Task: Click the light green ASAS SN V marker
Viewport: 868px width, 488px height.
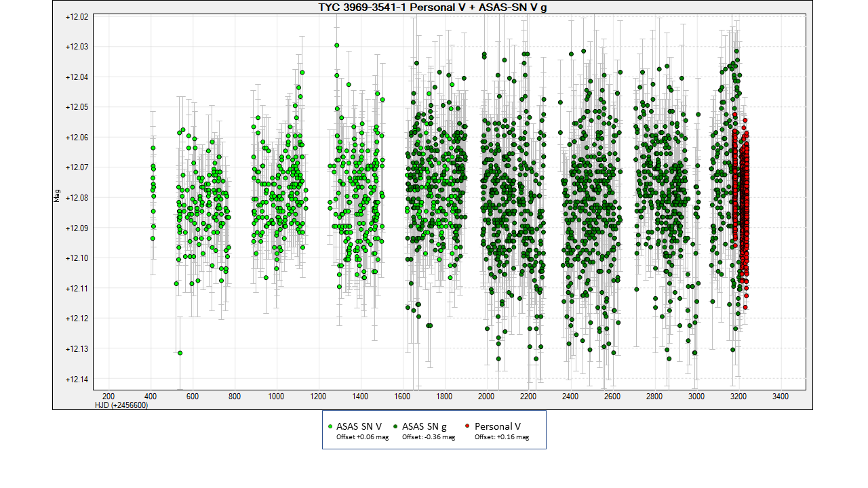Action: [330, 427]
